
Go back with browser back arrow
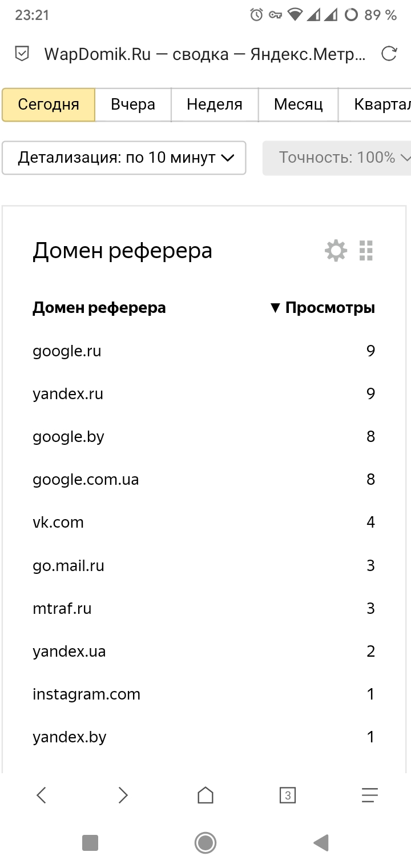[41, 795]
